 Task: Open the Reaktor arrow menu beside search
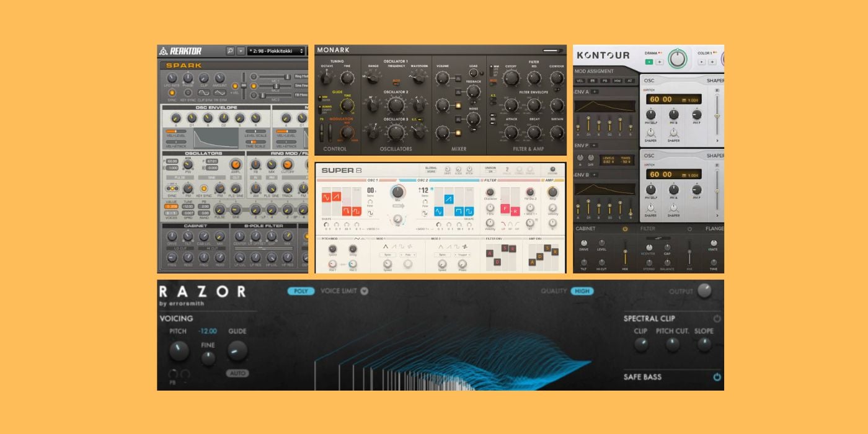pyautogui.click(x=241, y=51)
